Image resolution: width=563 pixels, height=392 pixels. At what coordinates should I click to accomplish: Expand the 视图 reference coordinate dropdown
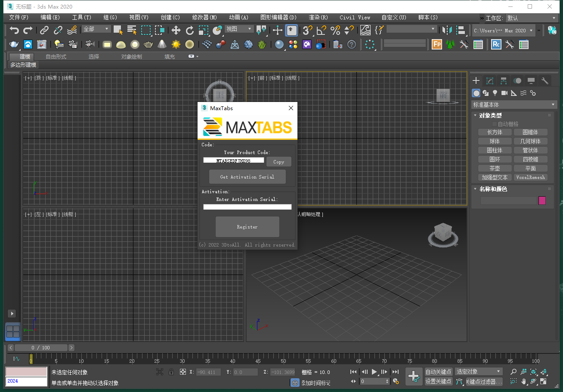pos(239,29)
